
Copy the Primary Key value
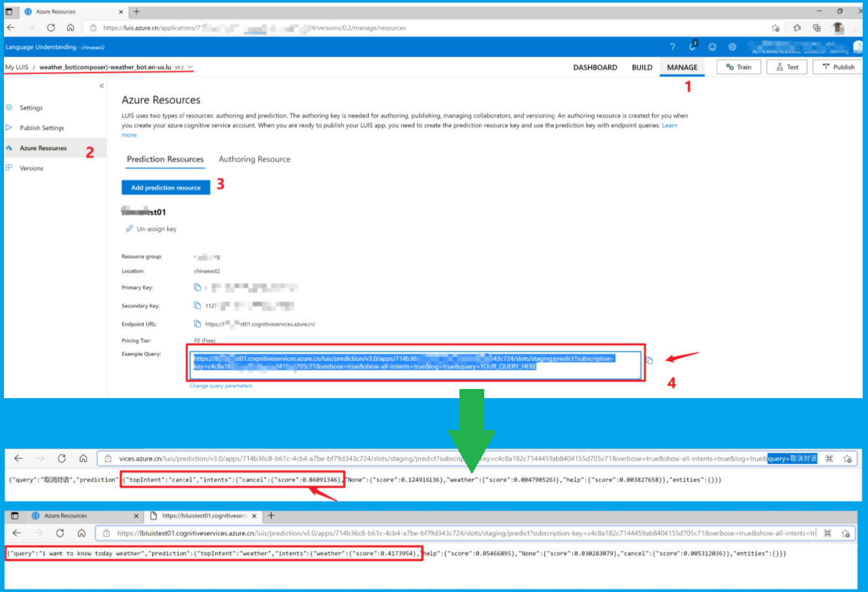[197, 287]
